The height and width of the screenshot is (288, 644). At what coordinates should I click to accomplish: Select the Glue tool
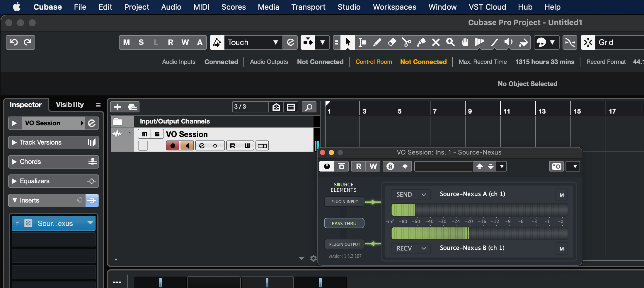coord(421,42)
